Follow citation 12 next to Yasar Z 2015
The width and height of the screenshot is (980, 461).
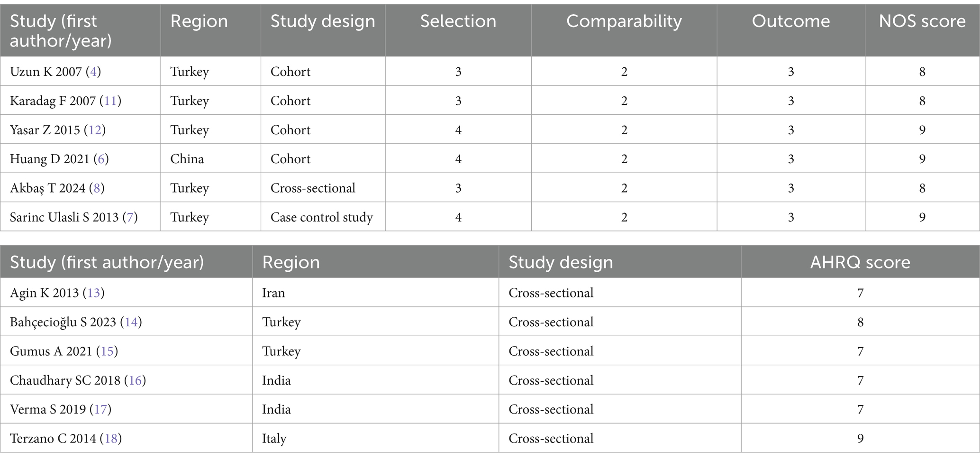click(x=95, y=130)
